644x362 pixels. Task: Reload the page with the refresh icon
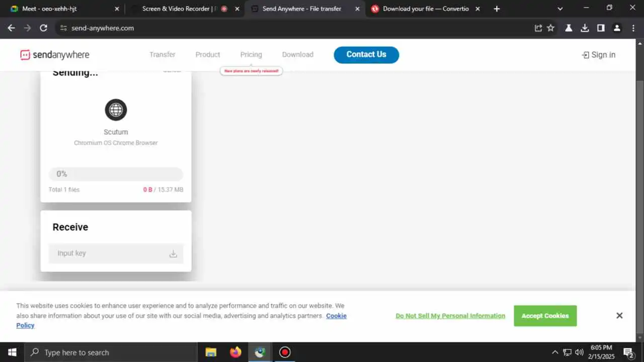pos(44,28)
